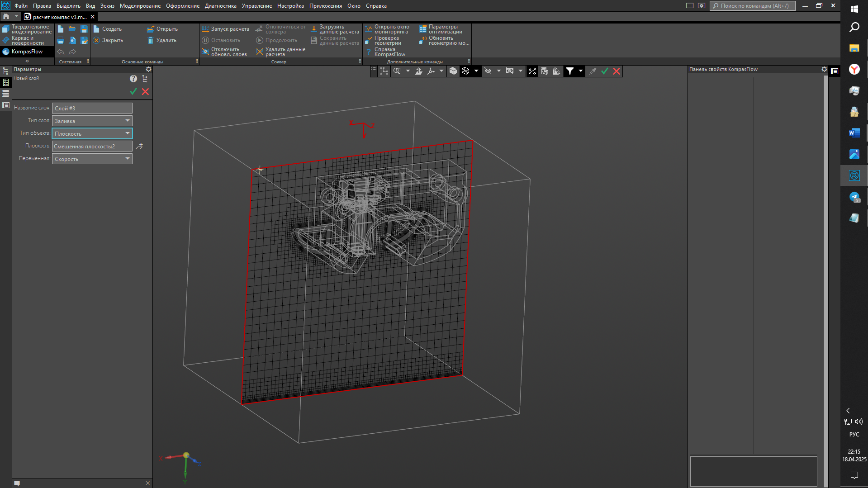Screen dimensions: 868x488
Task: Click Запуск расчета to start calculation
Action: [226, 29]
